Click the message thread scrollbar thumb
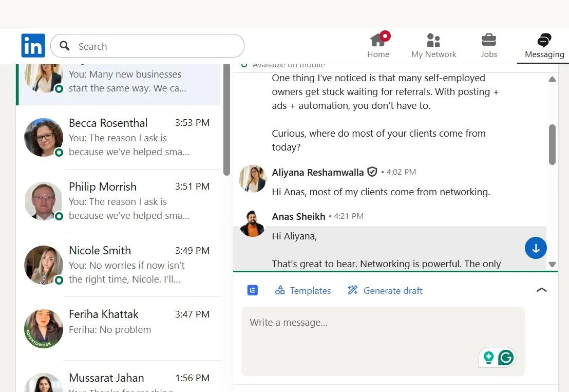Image resolution: width=569 pixels, height=392 pixels. coord(552,144)
